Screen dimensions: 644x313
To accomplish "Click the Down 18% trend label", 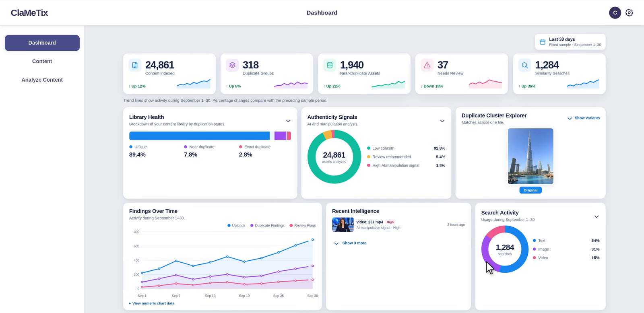I will coord(432,86).
